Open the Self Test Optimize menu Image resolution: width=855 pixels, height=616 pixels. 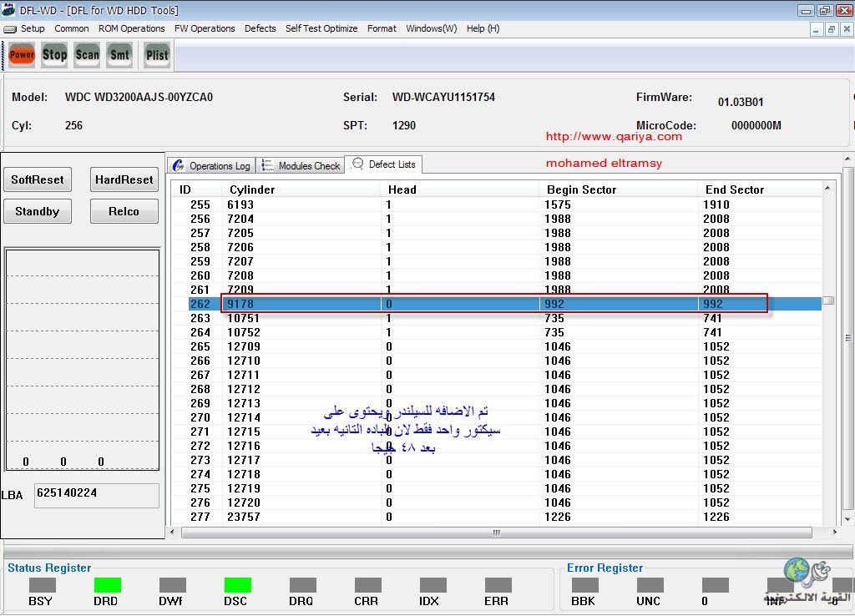coord(321,28)
